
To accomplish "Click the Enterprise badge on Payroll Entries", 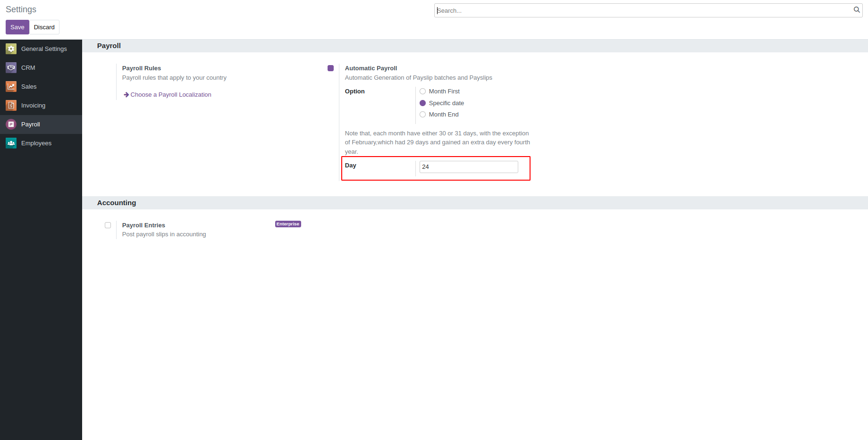I will tap(288, 224).
